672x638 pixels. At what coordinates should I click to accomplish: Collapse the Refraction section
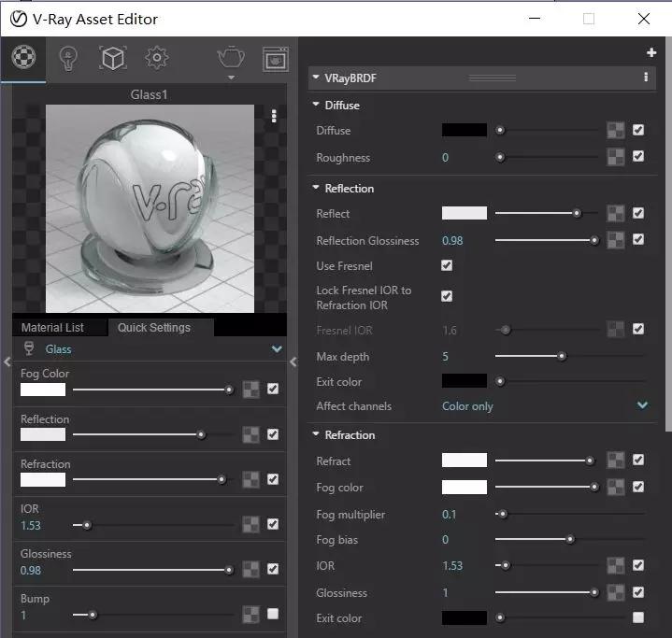coord(316,434)
